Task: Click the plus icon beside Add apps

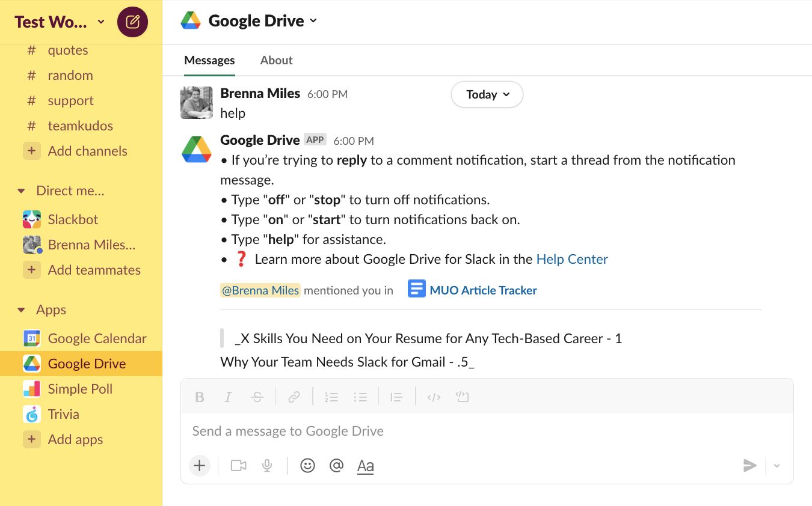Action: pos(32,439)
